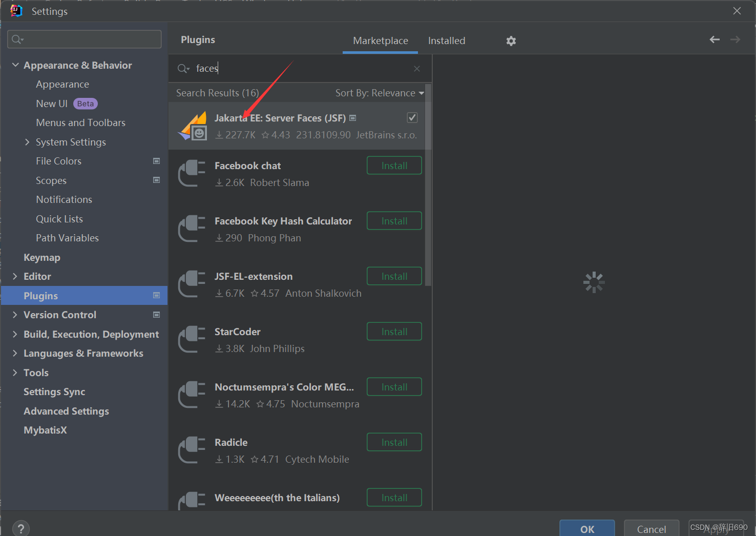Image resolution: width=756 pixels, height=536 pixels.
Task: Open the Sort By Relevance dropdown
Action: [x=379, y=93]
